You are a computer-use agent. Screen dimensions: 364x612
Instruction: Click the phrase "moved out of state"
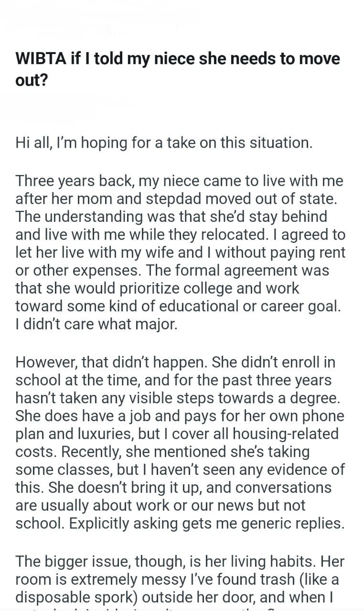pyautogui.click(x=282, y=198)
